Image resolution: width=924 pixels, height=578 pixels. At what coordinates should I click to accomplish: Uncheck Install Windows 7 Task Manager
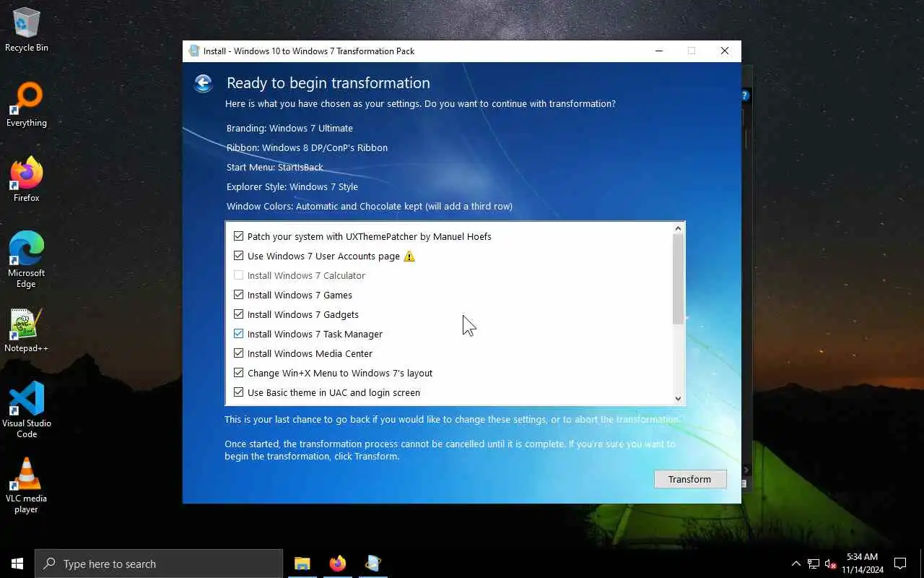point(239,334)
